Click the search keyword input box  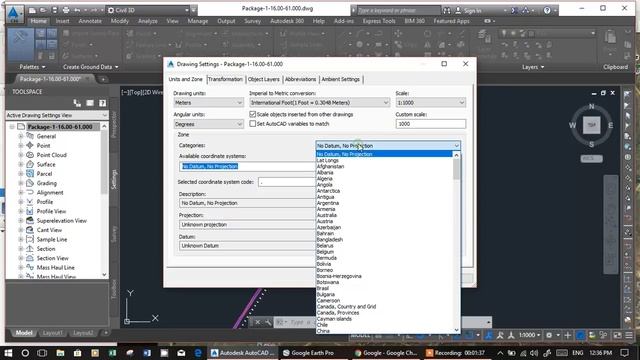pyautogui.click(x=398, y=11)
